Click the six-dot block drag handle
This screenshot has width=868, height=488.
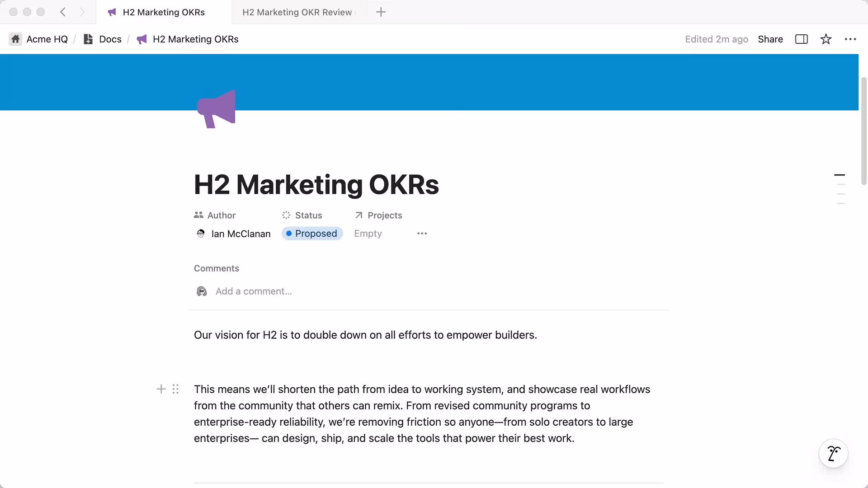(x=175, y=389)
